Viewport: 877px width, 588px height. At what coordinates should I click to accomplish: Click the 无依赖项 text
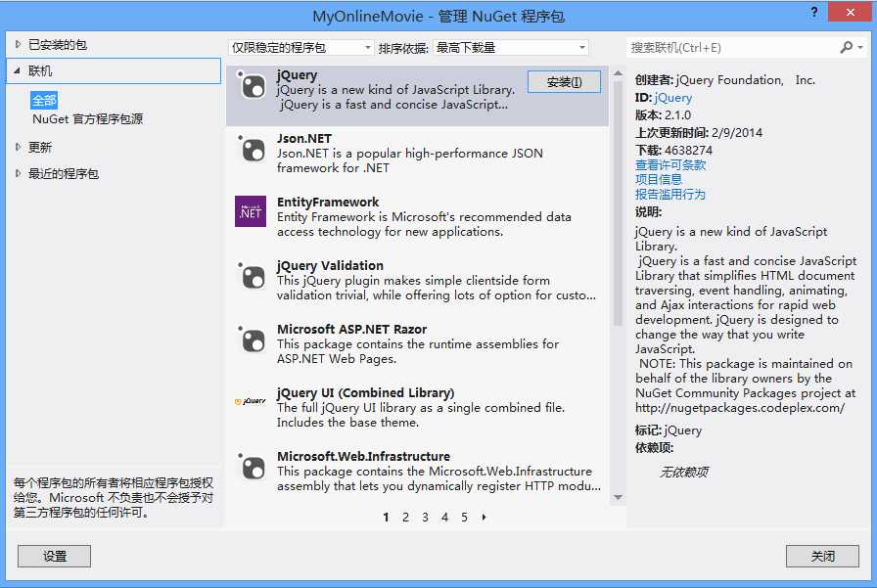pos(683,473)
